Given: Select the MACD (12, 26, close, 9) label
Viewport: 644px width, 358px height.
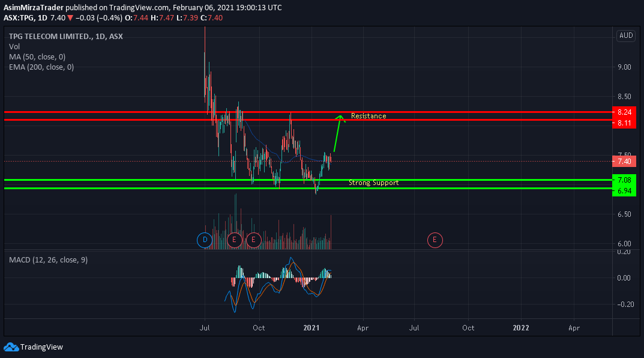Looking at the screenshot, I should (49, 259).
